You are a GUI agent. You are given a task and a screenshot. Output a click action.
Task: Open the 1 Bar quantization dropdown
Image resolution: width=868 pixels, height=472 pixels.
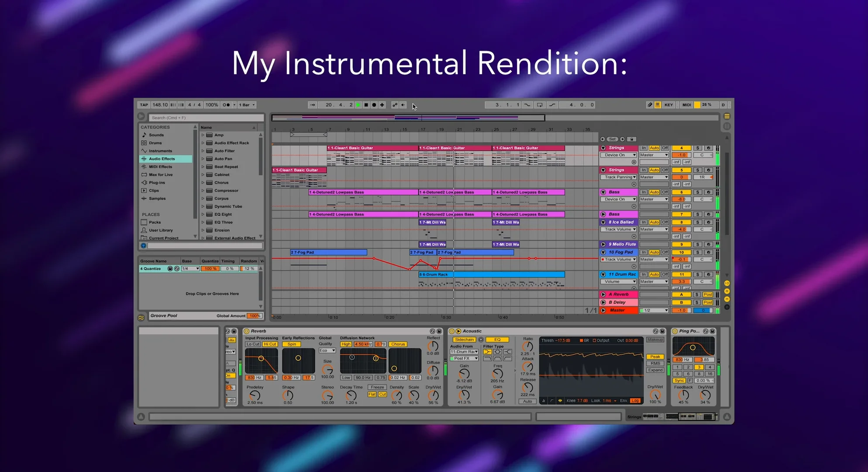248,105
